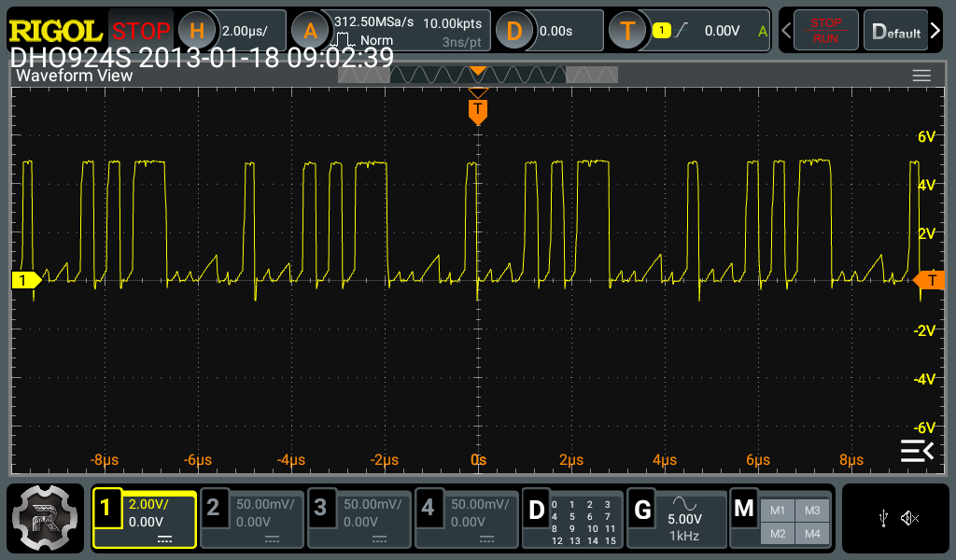The image size is (956, 560).
Task: Tap the rising edge trigger slope icon
Action: pos(682,30)
